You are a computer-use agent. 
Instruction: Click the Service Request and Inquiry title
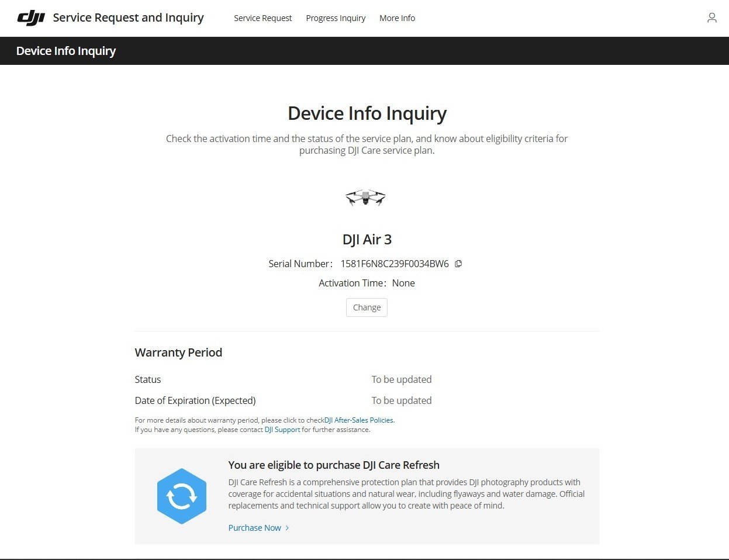point(128,18)
